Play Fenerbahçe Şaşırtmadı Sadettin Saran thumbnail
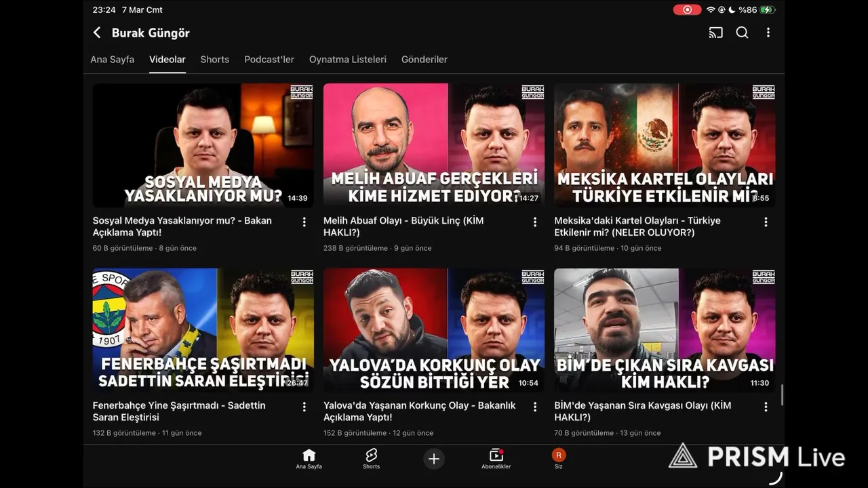This screenshot has height=488, width=868. coord(203,330)
